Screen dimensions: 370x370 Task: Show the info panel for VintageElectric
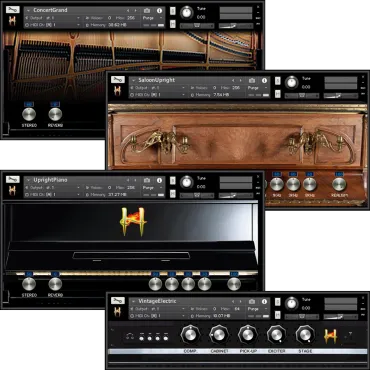pos(264,302)
